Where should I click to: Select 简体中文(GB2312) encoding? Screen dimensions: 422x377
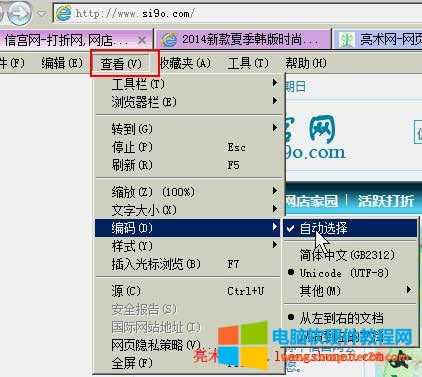click(x=350, y=255)
